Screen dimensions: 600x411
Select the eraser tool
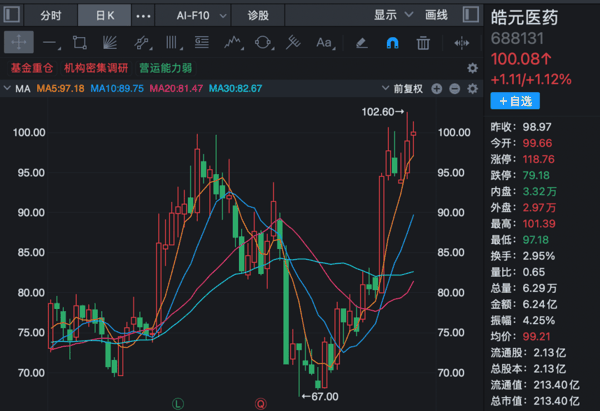362,42
